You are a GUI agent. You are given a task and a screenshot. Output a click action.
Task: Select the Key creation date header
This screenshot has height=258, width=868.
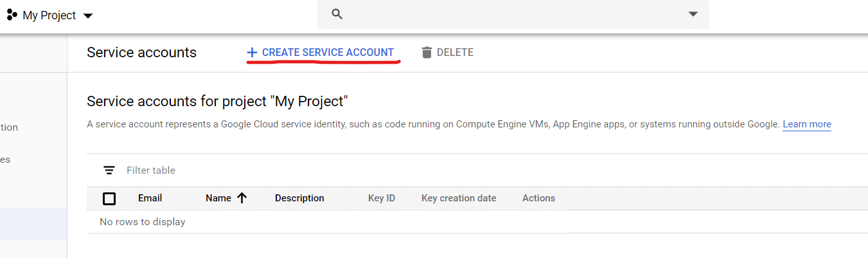pos(459,198)
